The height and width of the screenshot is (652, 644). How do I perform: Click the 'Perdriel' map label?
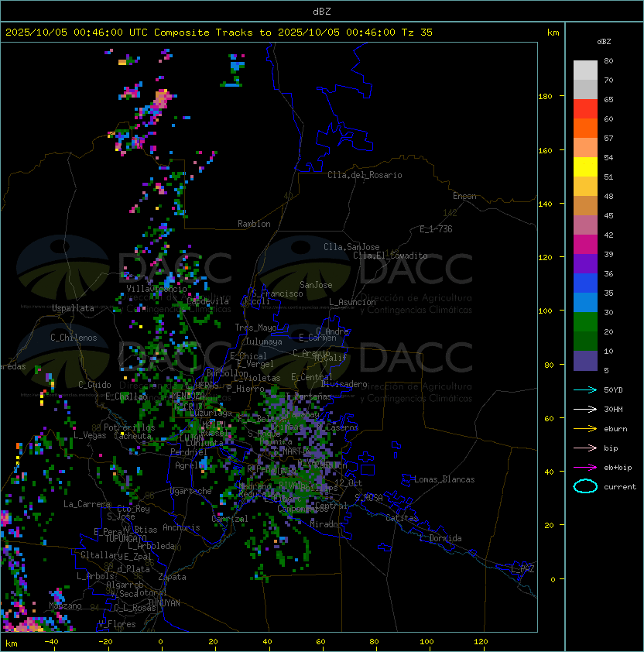188,452
